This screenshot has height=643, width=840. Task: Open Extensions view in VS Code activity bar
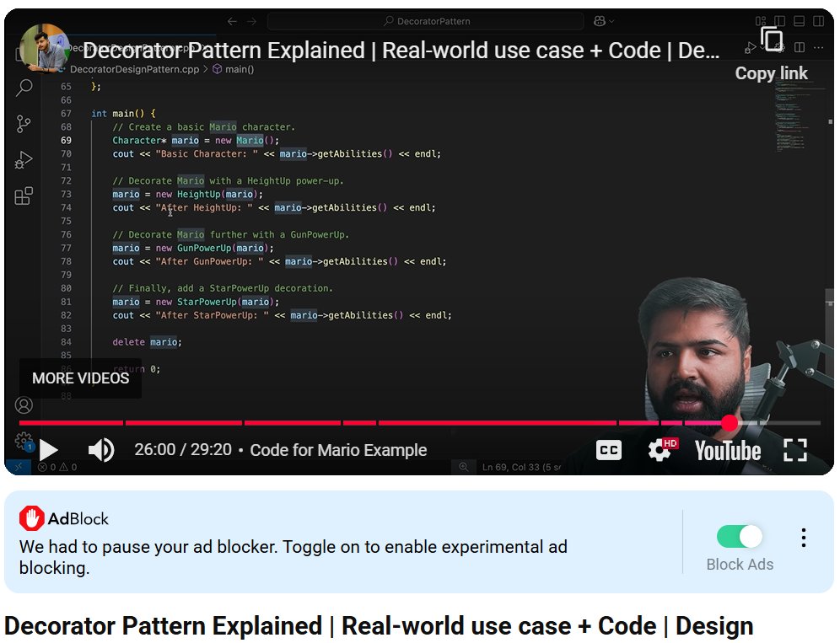coord(24,196)
